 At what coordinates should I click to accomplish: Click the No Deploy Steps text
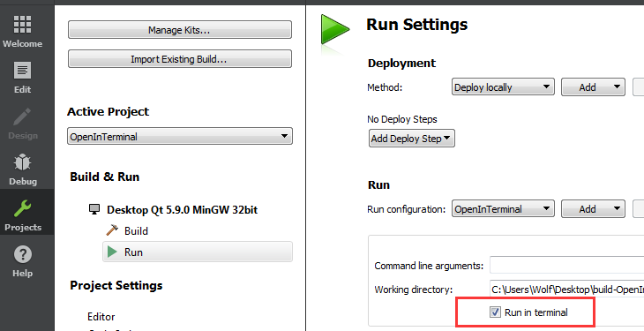click(402, 119)
